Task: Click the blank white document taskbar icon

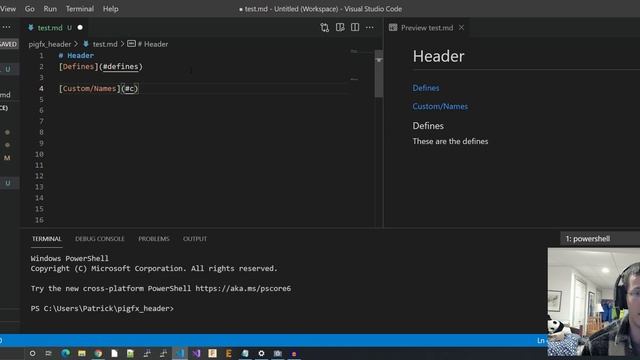Action: pyautogui.click(x=114, y=353)
